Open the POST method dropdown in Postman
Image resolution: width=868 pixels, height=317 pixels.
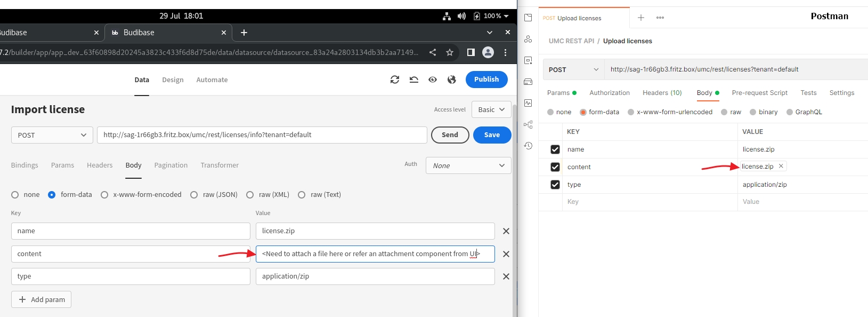573,69
